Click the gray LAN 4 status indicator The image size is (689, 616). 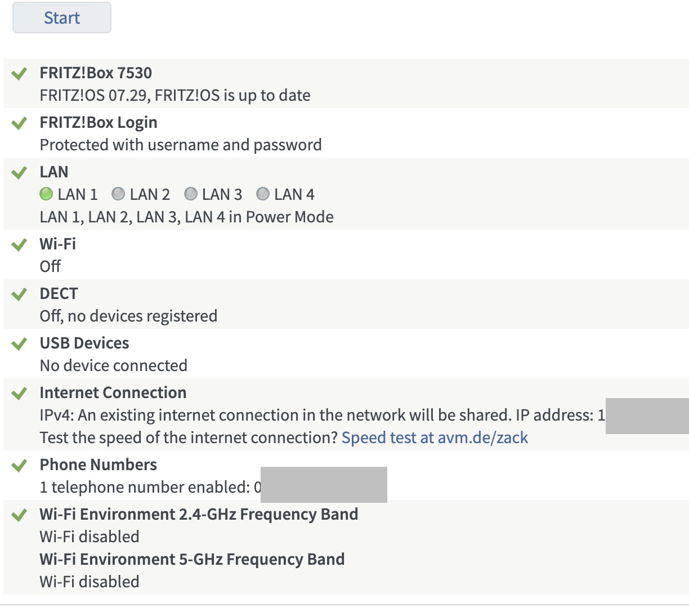263,194
